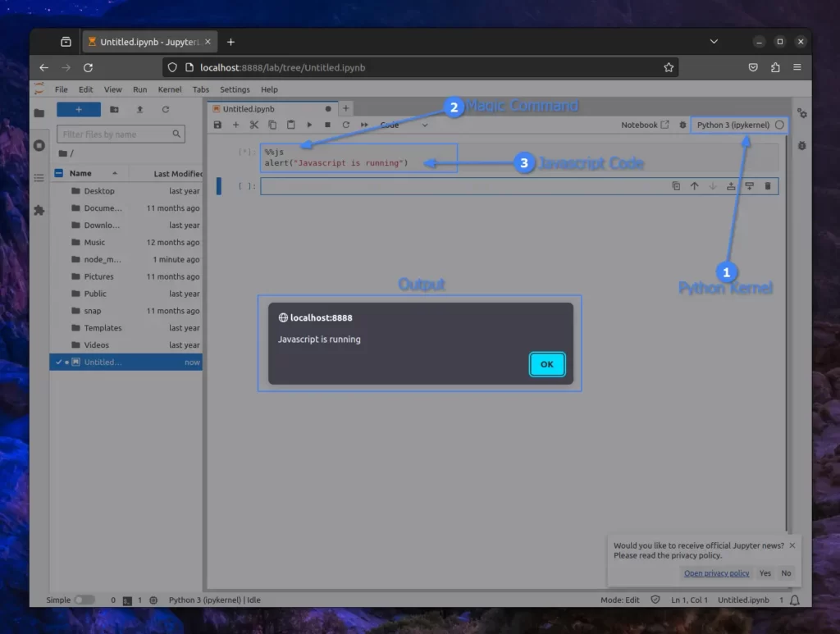This screenshot has width=840, height=634.
Task: Create a new folder in file browser
Action: click(114, 109)
